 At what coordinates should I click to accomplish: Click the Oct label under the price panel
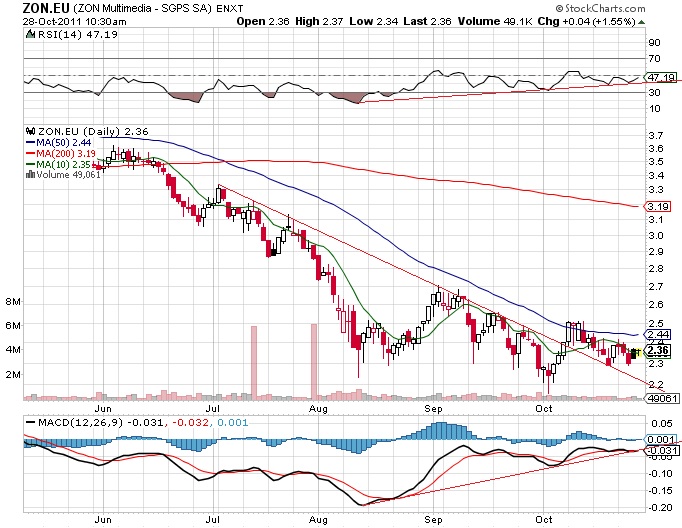pos(544,409)
